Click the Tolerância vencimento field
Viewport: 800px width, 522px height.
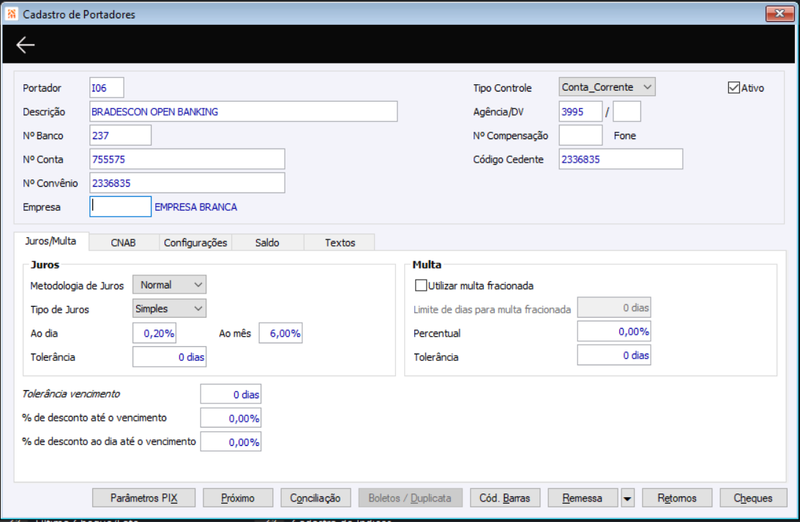point(231,394)
